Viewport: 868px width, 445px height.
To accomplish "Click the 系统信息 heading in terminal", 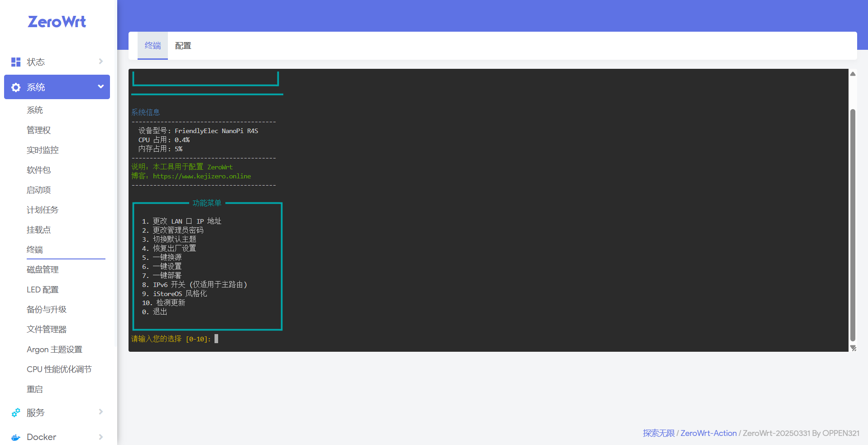I will (x=146, y=112).
